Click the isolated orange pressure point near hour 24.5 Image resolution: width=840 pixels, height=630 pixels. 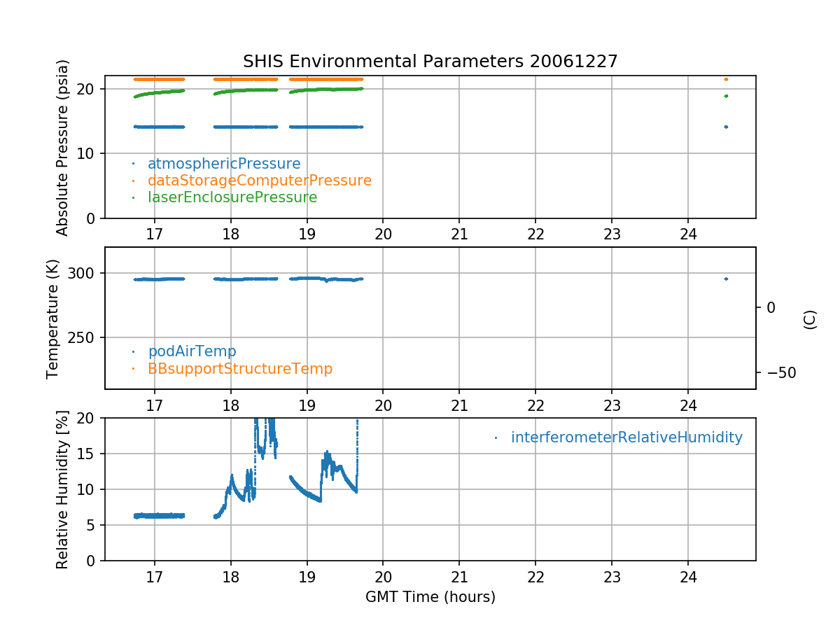(x=726, y=79)
